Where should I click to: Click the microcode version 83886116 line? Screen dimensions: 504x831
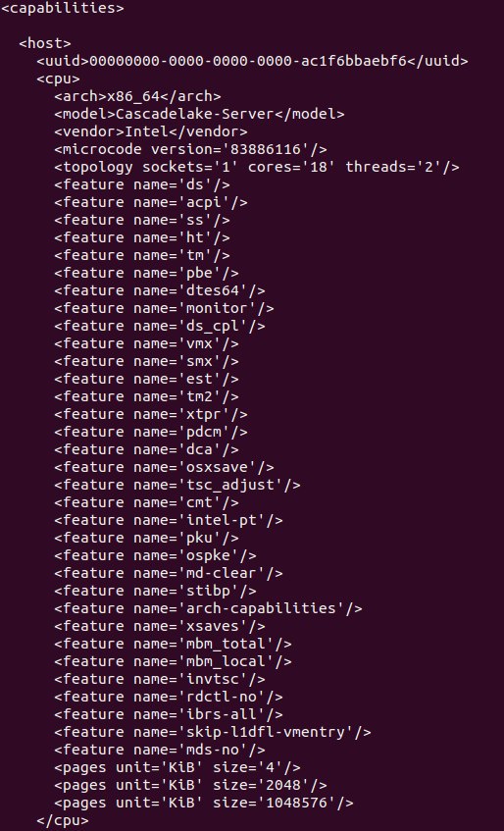point(190,149)
